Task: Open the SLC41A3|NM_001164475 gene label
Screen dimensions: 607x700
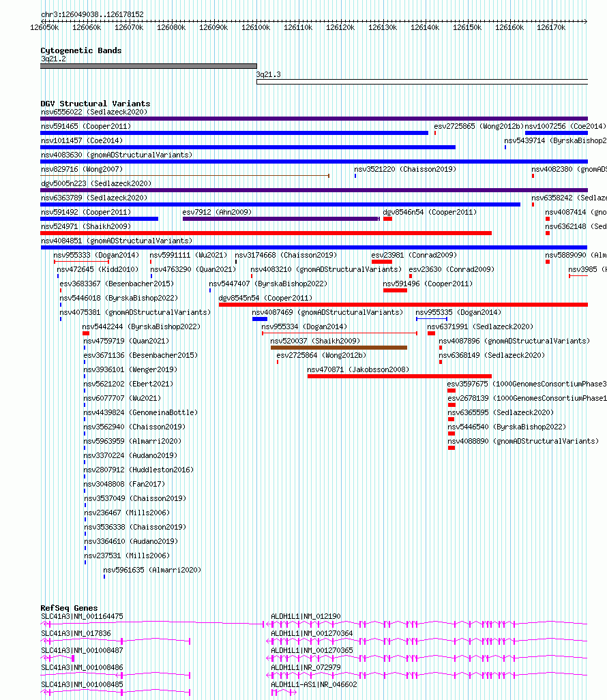Action: (x=82, y=617)
